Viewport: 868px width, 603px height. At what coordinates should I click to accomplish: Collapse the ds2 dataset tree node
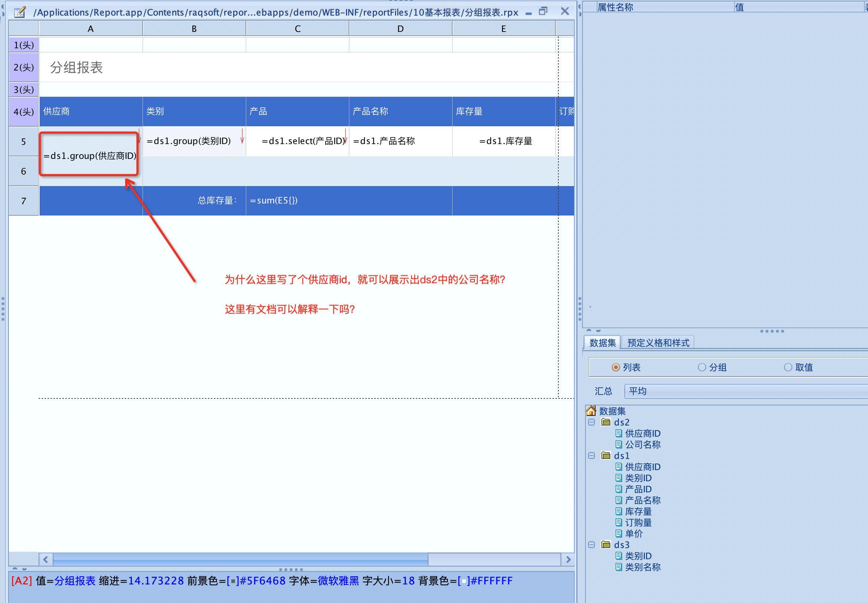pyautogui.click(x=591, y=422)
